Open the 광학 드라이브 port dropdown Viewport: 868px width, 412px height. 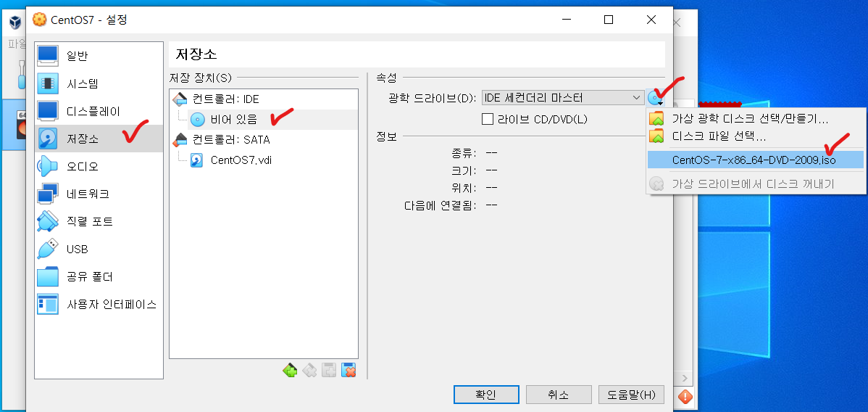click(x=563, y=98)
